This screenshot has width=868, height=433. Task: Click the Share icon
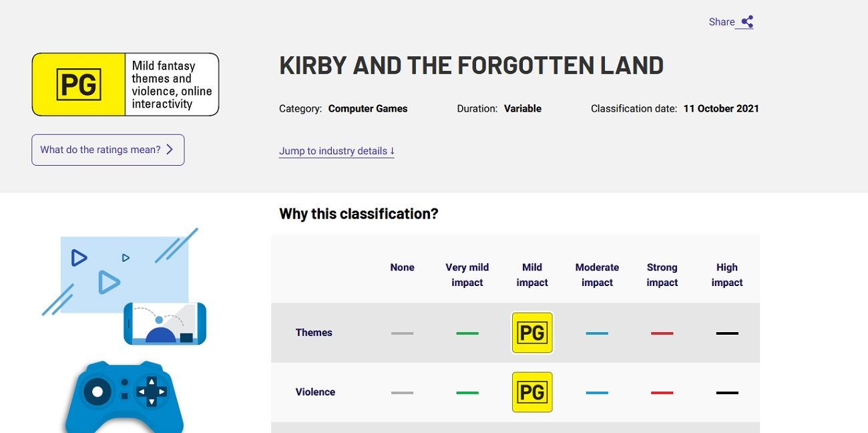click(747, 22)
